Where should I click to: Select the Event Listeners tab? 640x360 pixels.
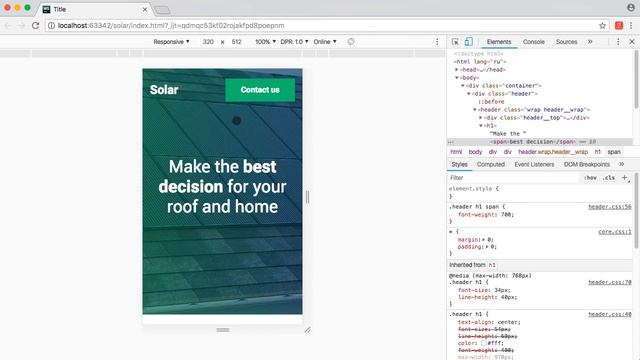(534, 164)
